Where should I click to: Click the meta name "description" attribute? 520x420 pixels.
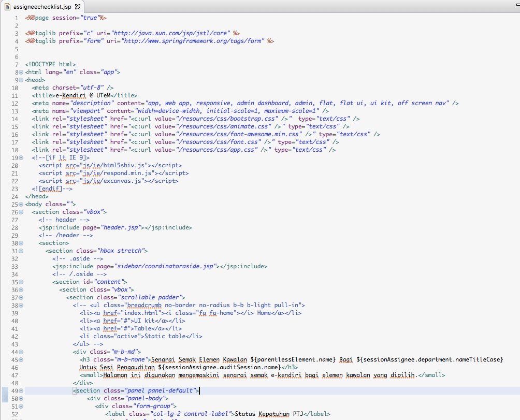(83, 103)
